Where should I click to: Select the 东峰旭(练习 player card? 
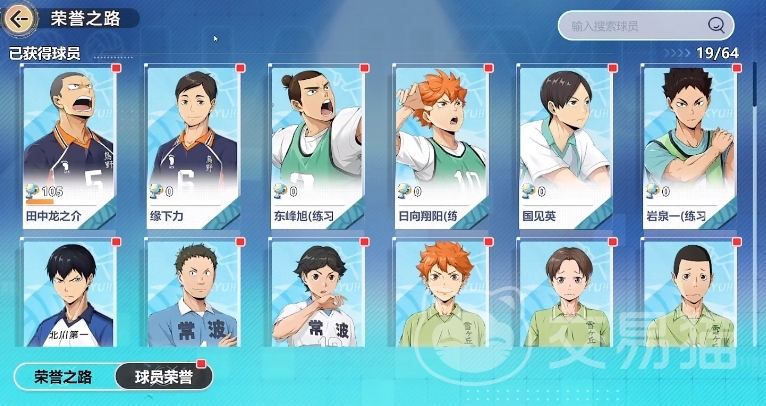[x=317, y=147]
